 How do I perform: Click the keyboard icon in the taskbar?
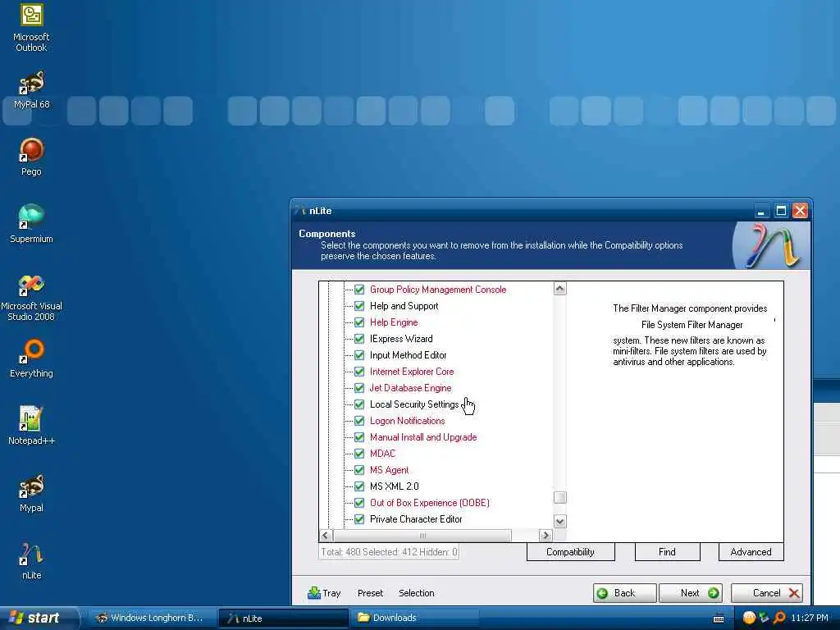[719, 619]
